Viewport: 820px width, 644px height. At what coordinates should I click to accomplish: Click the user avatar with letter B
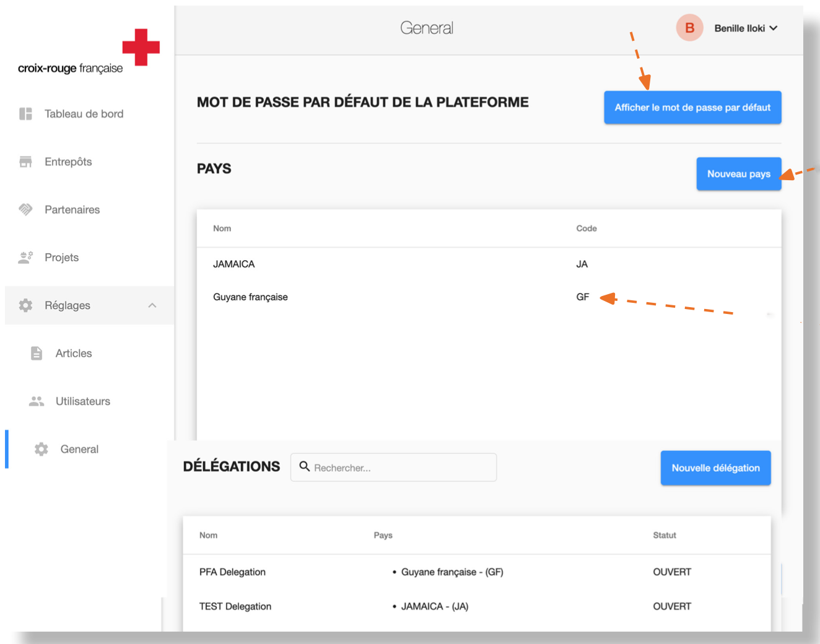coord(689,28)
